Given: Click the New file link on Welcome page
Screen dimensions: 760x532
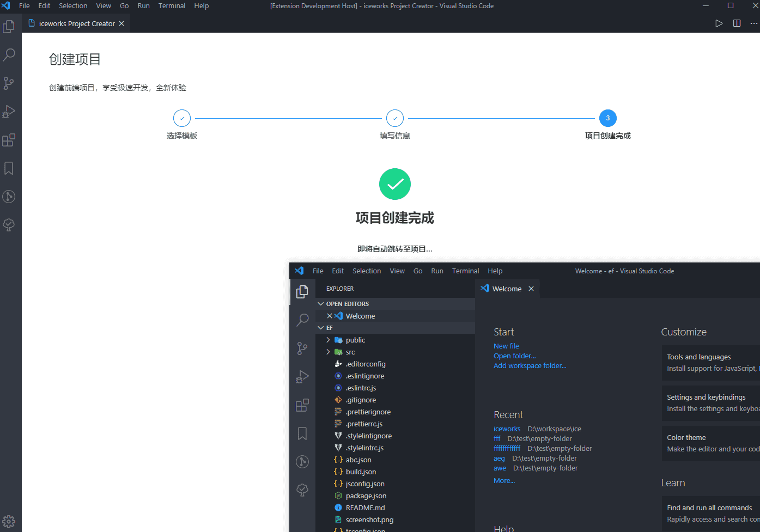Looking at the screenshot, I should click(x=506, y=346).
